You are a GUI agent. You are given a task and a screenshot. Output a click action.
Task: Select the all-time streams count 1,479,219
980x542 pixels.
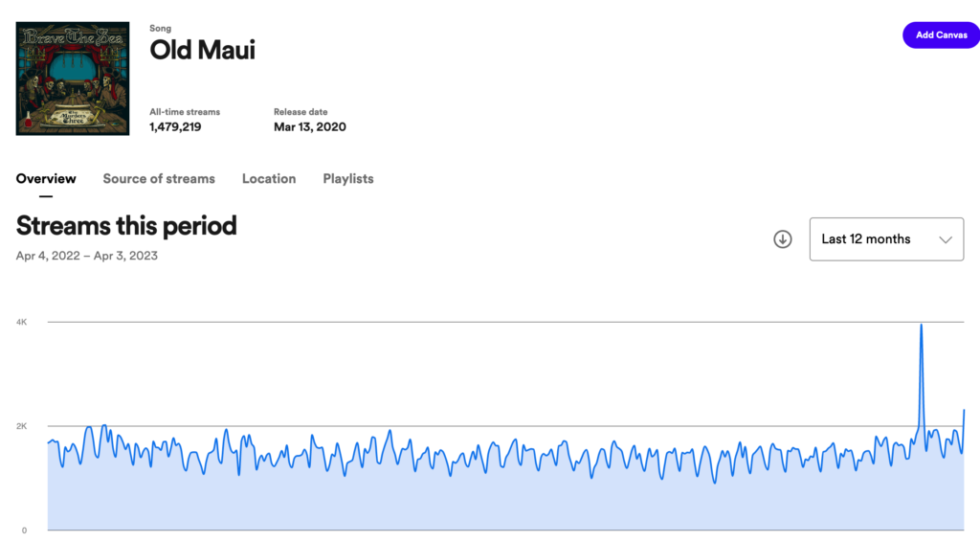point(175,126)
